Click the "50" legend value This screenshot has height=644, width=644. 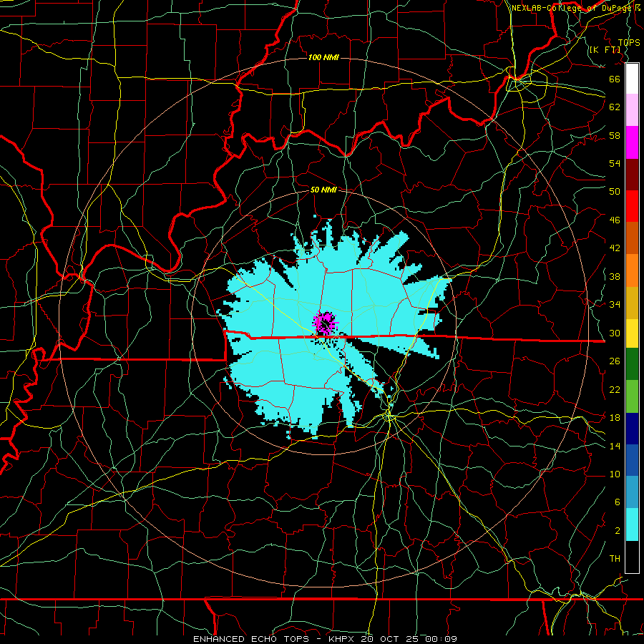click(615, 192)
